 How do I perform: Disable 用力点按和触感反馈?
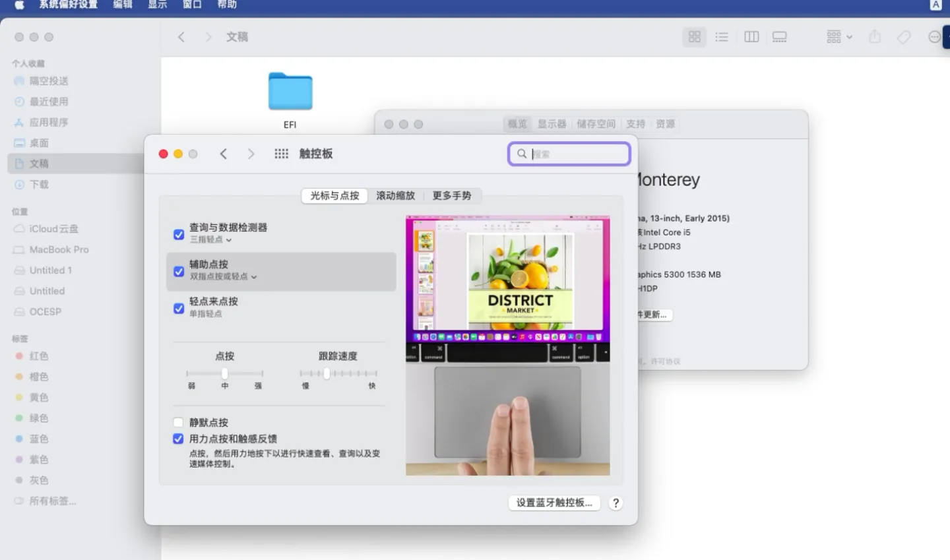coord(178,439)
